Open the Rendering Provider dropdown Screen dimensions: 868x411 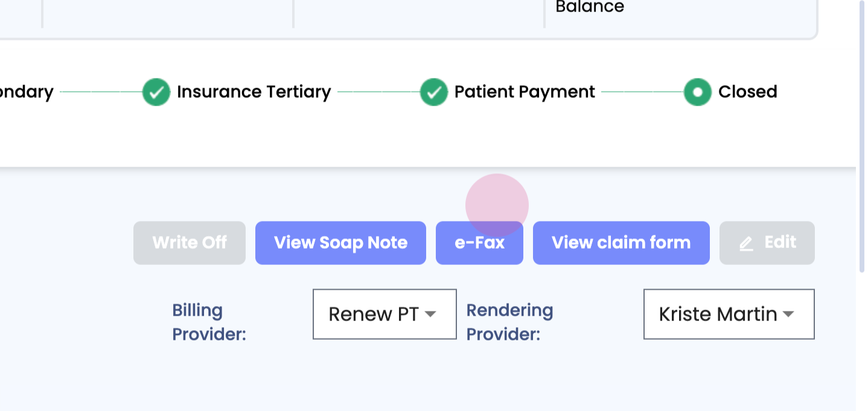728,314
